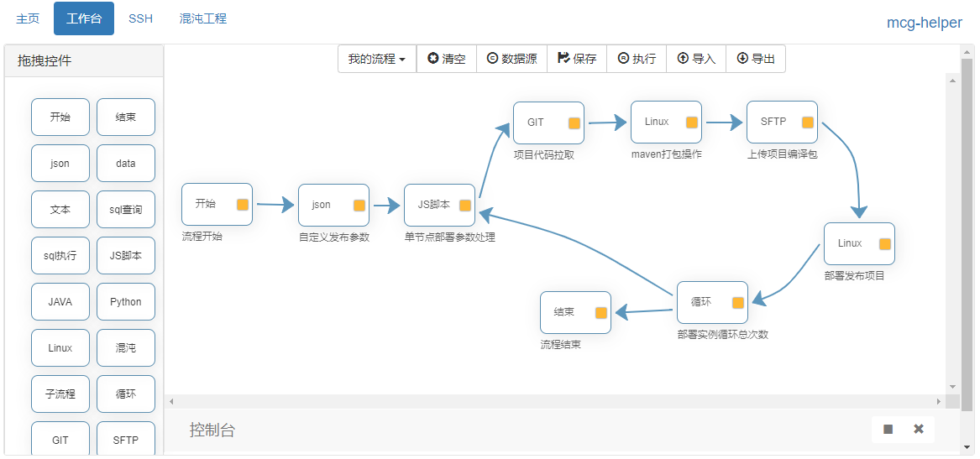Run the flow with 执行 icon

pyautogui.click(x=623, y=59)
